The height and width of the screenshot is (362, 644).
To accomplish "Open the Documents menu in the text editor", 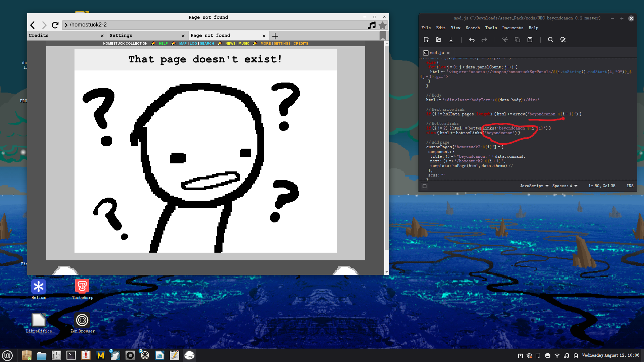I will (x=513, y=28).
